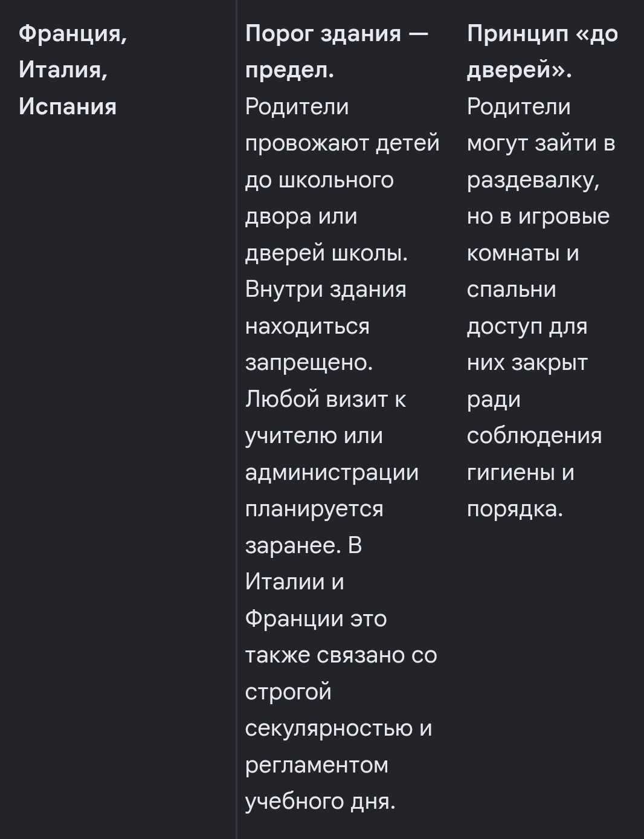This screenshot has width=644, height=839.
Task: Click the text 'Внутри здания'
Action: (x=326, y=290)
